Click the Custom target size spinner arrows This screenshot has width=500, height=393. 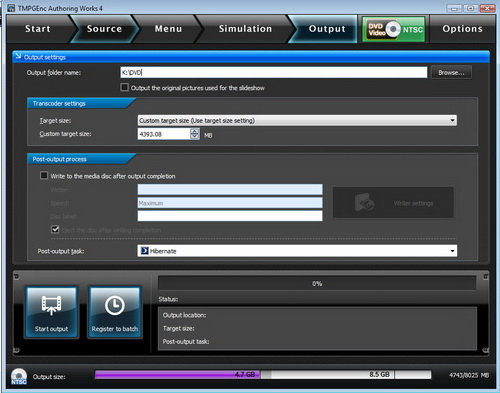(x=195, y=134)
